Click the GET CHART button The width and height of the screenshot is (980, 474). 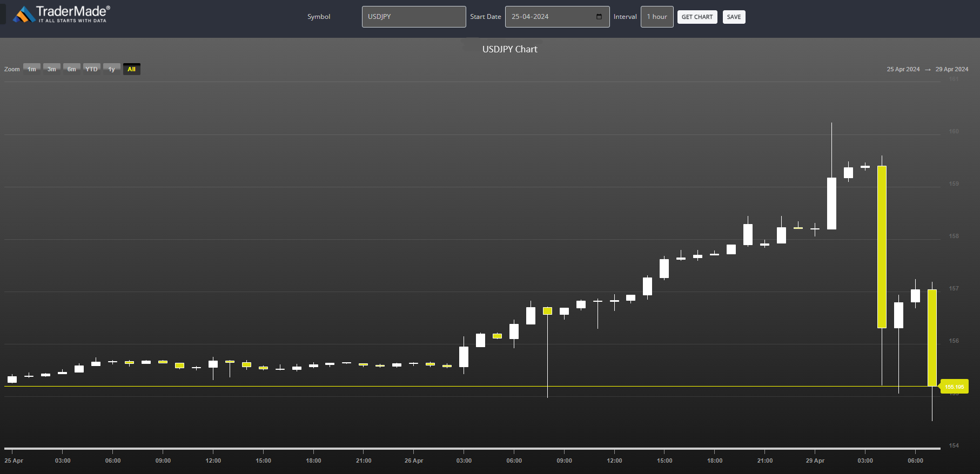click(x=697, y=17)
